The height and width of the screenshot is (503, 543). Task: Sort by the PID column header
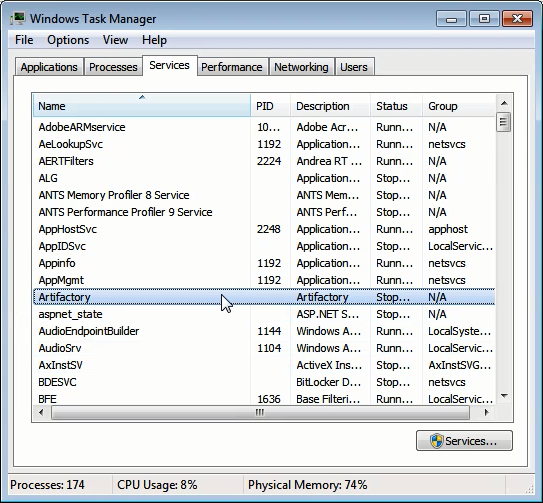[x=270, y=106]
